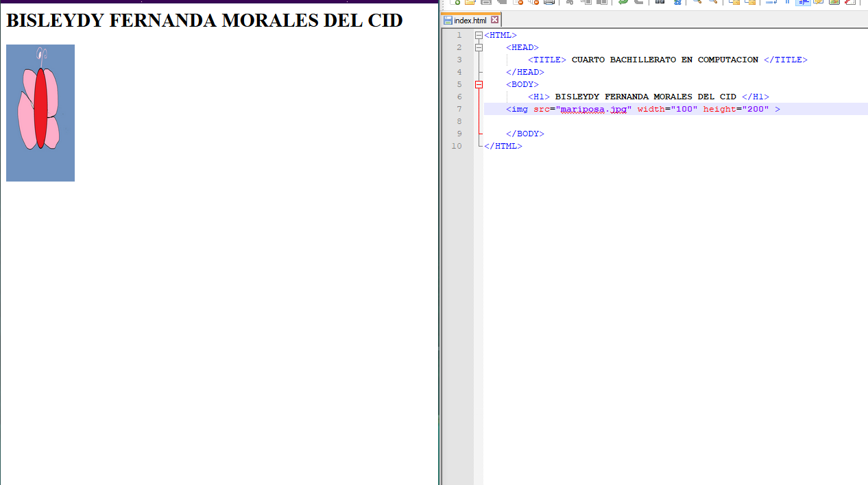Click the butterfly image in the browser
868x485 pixels.
tap(40, 113)
